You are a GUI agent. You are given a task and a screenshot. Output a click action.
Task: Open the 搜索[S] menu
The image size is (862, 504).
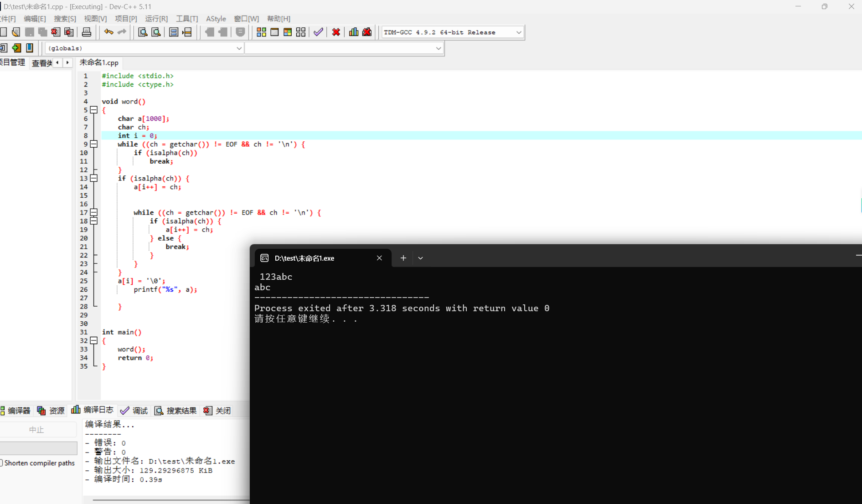point(65,19)
